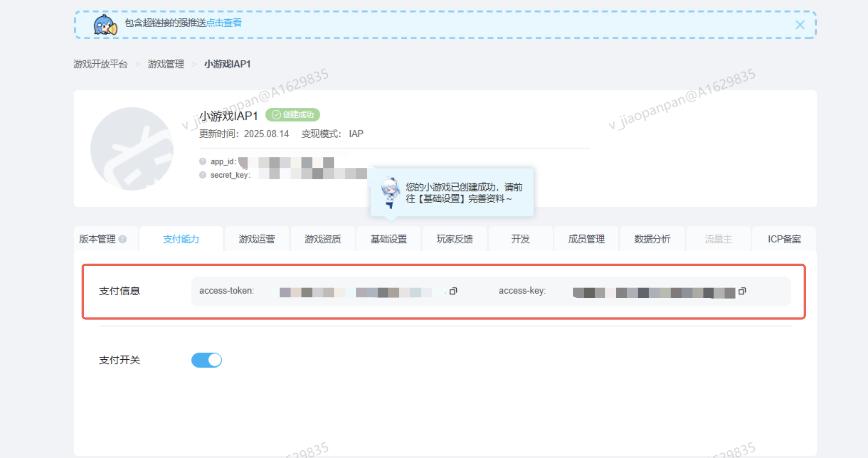Switch to 游戏运营 tab
Screen dimensions: 868x458
pyautogui.click(x=257, y=239)
